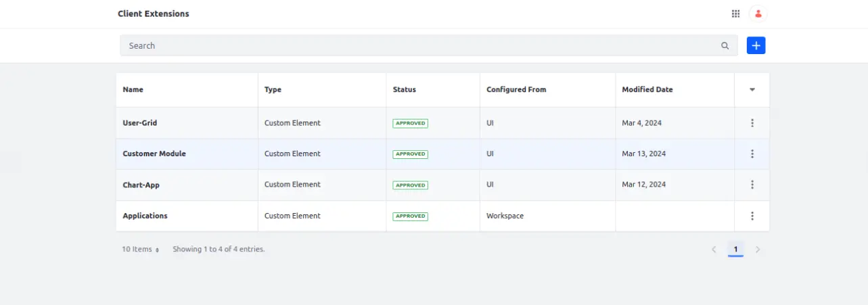Open the Applications extension
Viewport: 868px width, 305px height.
tap(145, 216)
